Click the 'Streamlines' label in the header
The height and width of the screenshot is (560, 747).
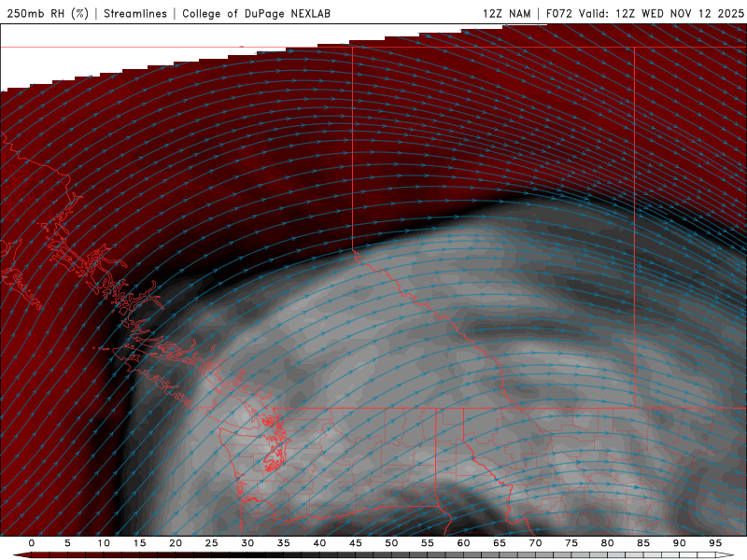tap(135, 13)
